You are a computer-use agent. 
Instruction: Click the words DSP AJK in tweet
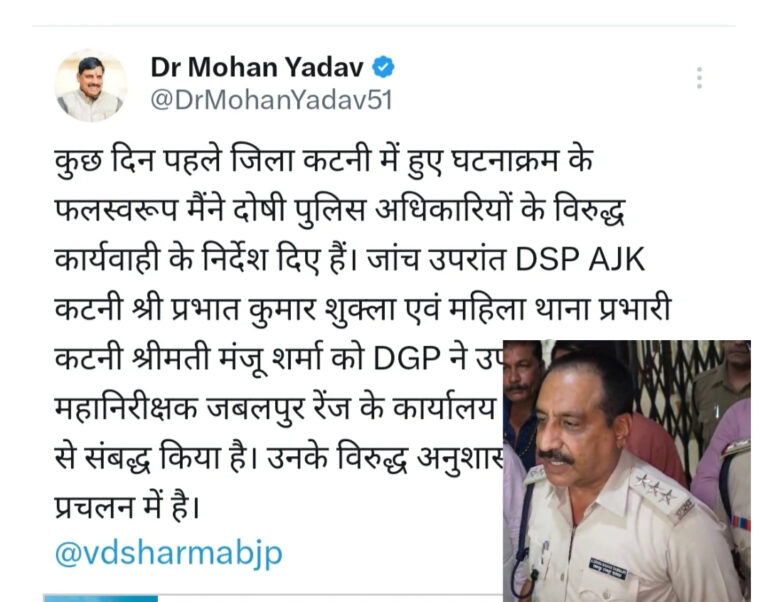point(580,259)
